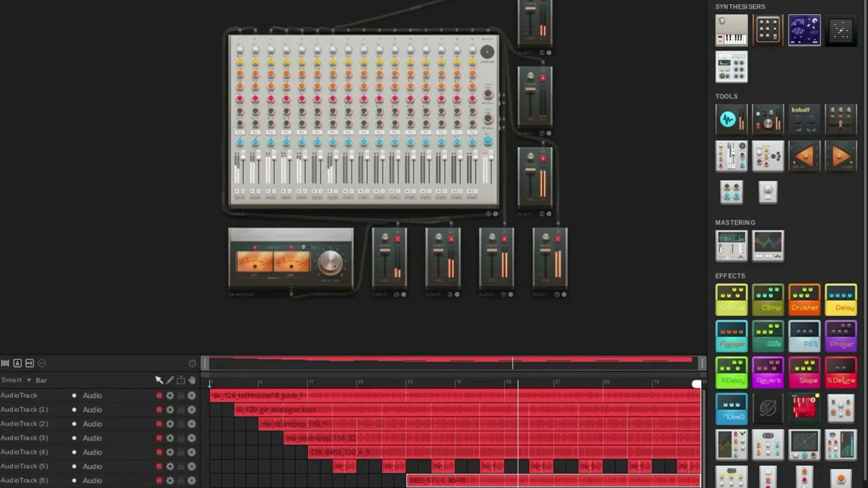Select the split region tool
This screenshot has height=488, width=868.
point(180,380)
